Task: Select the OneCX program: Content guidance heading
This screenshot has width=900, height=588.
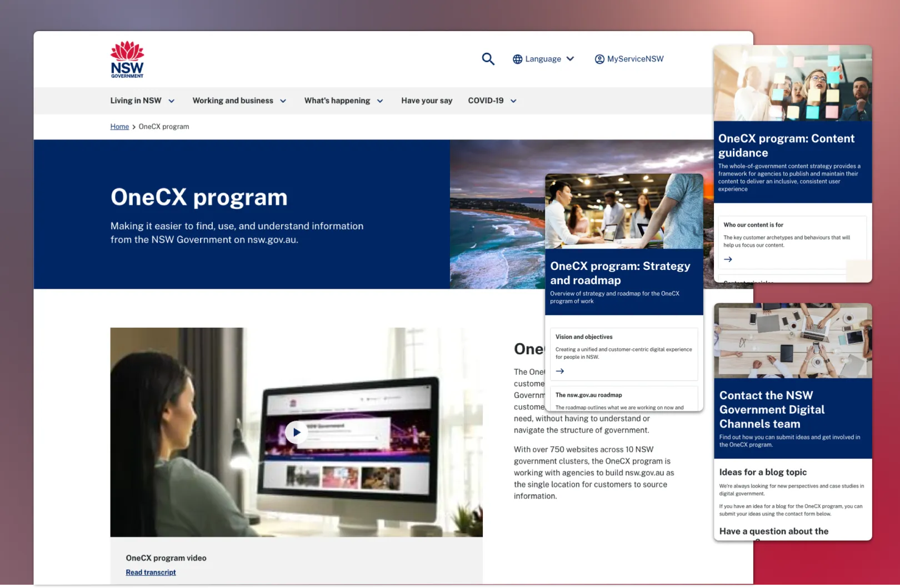Action: 787,145
